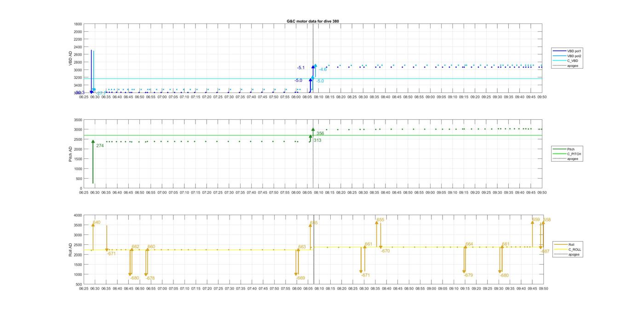Click the 'VBD AD' y-axis label

pyautogui.click(x=71, y=58)
